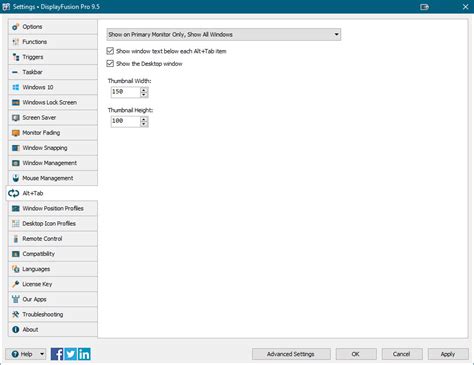This screenshot has width=474, height=365.
Task: Click the License Key key icon
Action: (x=15, y=284)
